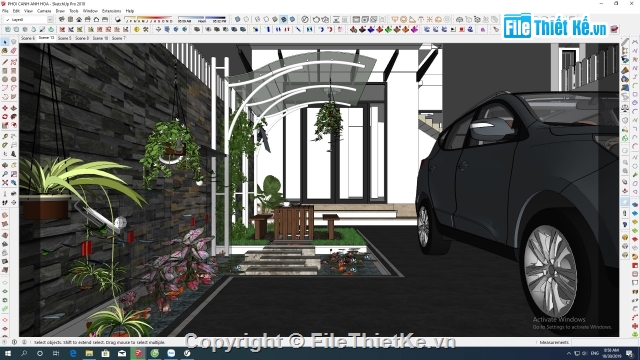This screenshot has width=640, height=360.
Task: Switch to Scene 7 tab
Action: pos(119,38)
